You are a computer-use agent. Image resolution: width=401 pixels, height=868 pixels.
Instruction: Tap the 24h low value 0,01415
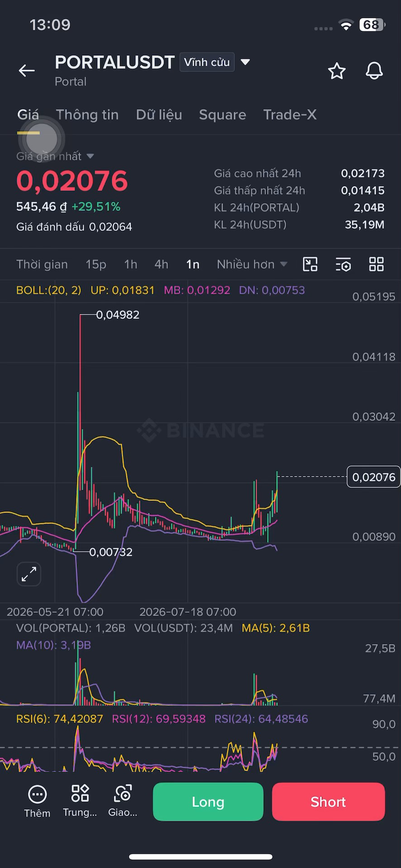tap(363, 191)
